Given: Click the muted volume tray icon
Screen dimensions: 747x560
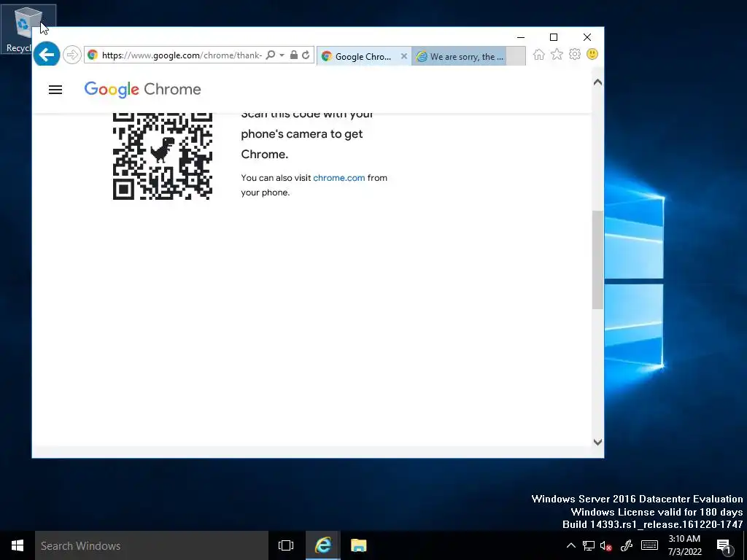Looking at the screenshot, I should [606, 545].
